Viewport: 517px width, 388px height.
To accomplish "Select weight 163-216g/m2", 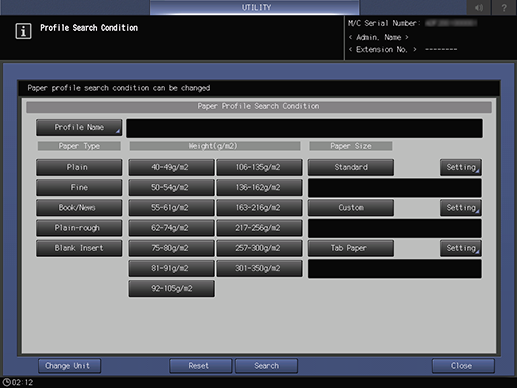I will (x=259, y=208).
